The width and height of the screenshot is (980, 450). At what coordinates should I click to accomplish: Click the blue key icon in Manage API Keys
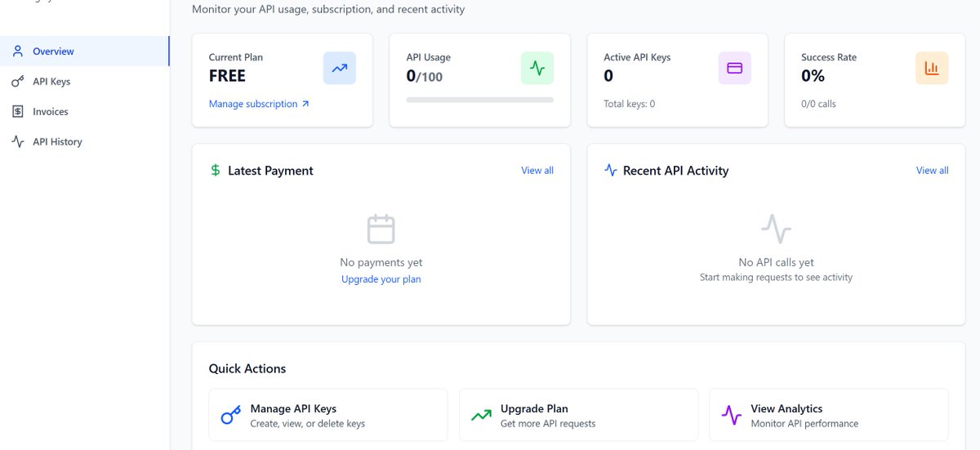tap(231, 415)
